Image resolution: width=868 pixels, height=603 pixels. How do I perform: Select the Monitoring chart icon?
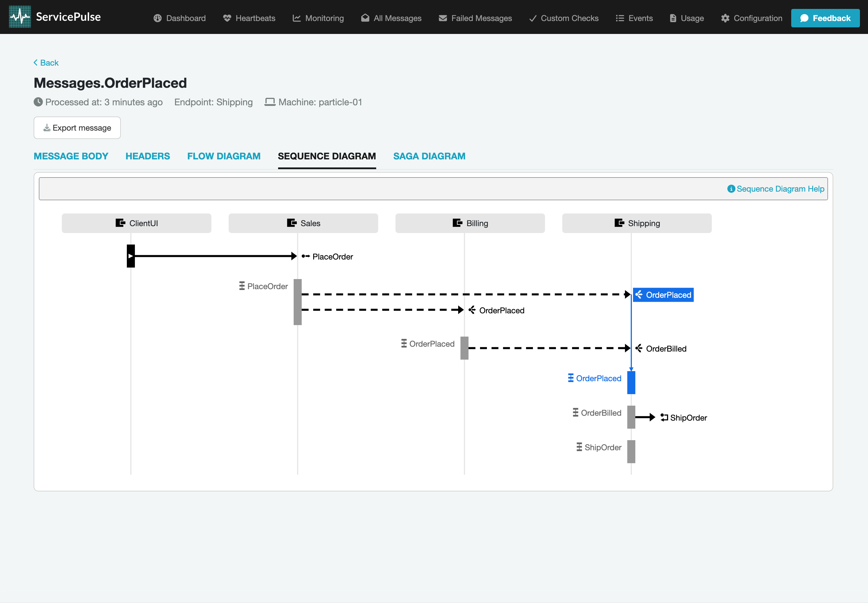[x=297, y=18]
